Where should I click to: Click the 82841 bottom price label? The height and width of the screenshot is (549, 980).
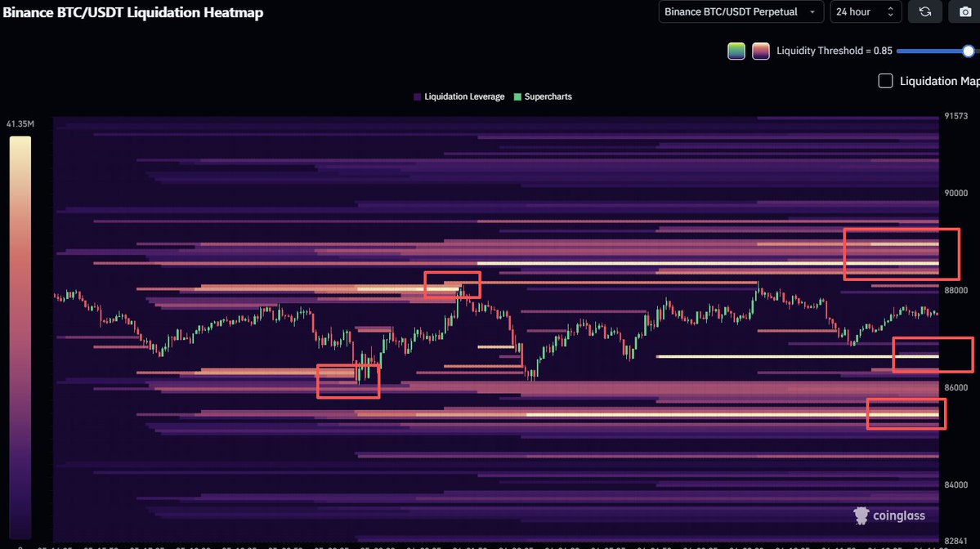pos(955,542)
